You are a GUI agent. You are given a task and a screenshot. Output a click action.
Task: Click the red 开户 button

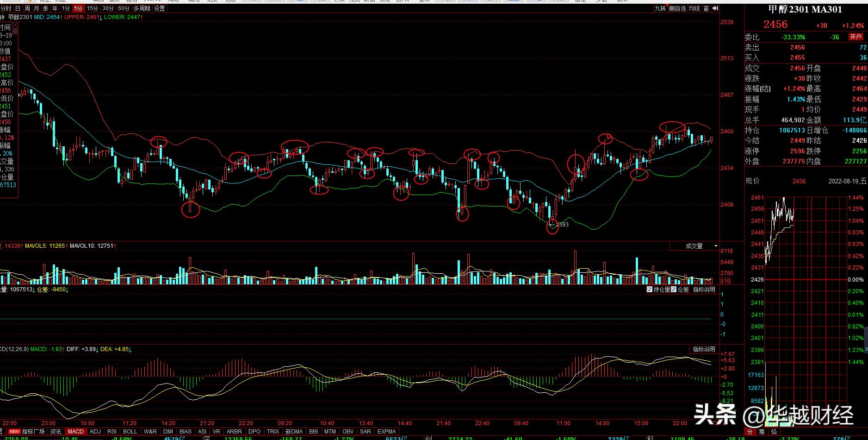[856, 37]
